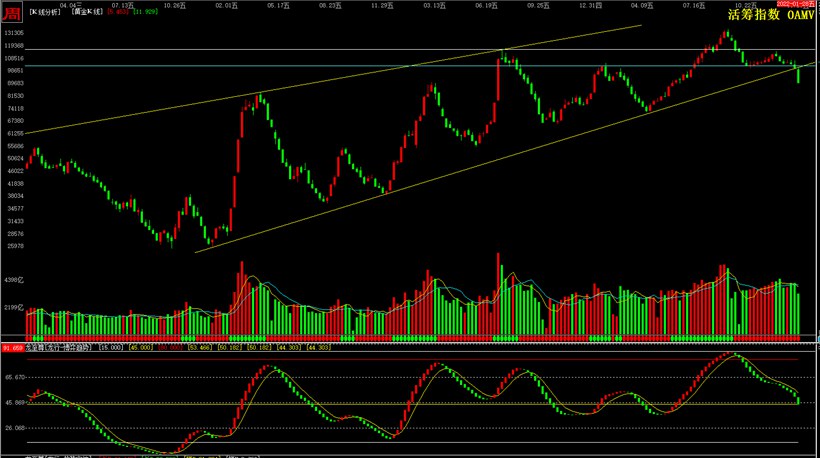Screen dimensions: 820x458
Task: Click the 4398亿 volume axis label
Action: pos(14,280)
